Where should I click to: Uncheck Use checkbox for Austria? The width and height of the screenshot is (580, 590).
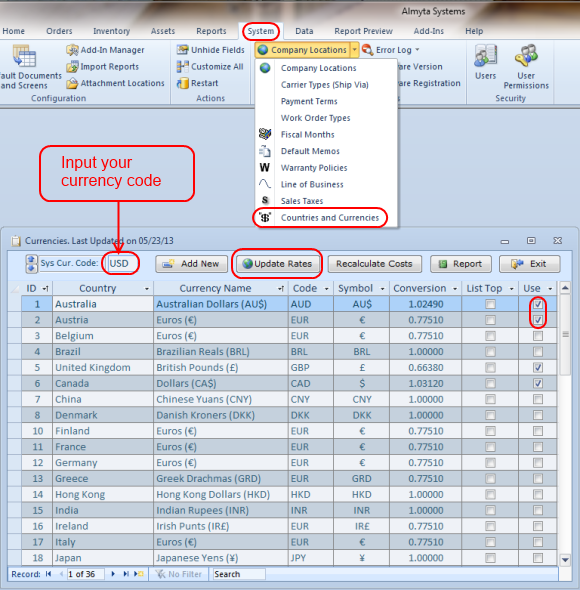[538, 320]
